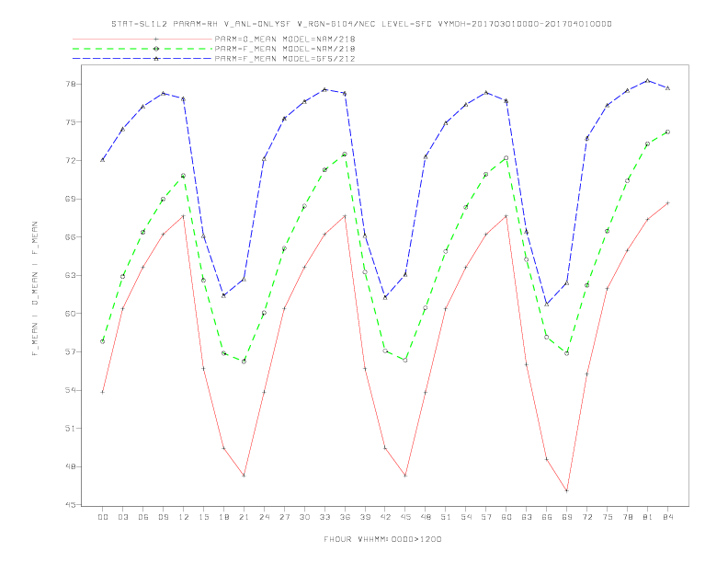The image size is (728, 563).
Task: Click the x-axis forecast hour label 42
Action: tap(385, 517)
